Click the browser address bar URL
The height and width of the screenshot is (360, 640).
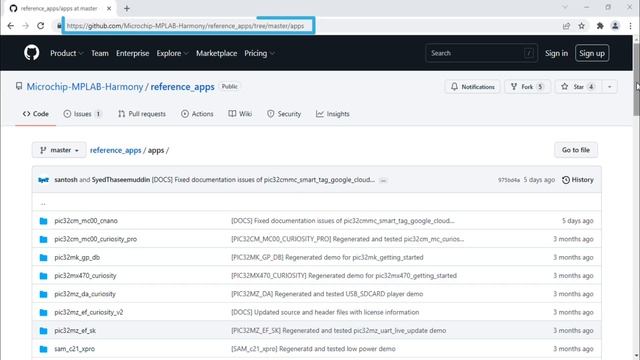click(x=185, y=26)
